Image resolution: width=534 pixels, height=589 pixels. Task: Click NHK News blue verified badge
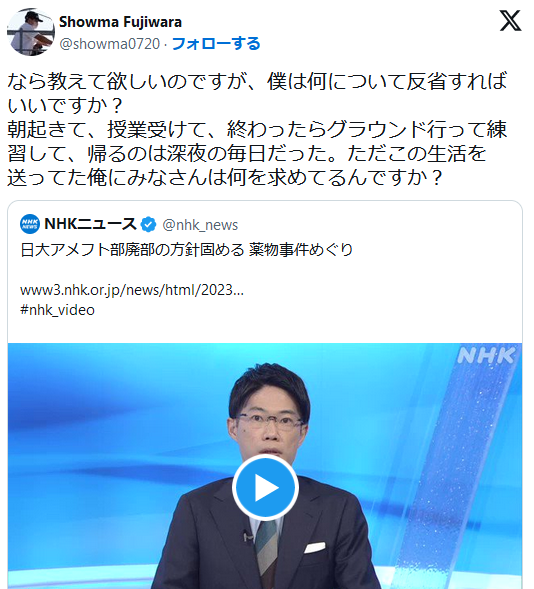tap(148, 224)
